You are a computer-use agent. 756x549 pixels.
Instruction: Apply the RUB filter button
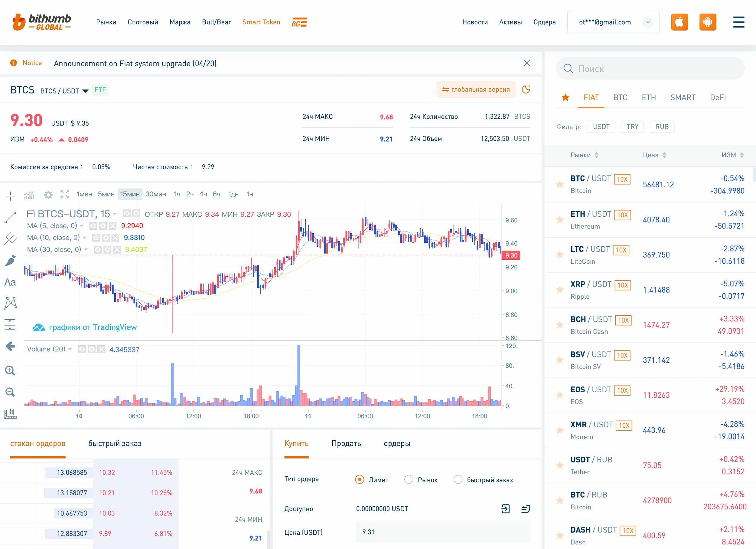click(x=662, y=127)
